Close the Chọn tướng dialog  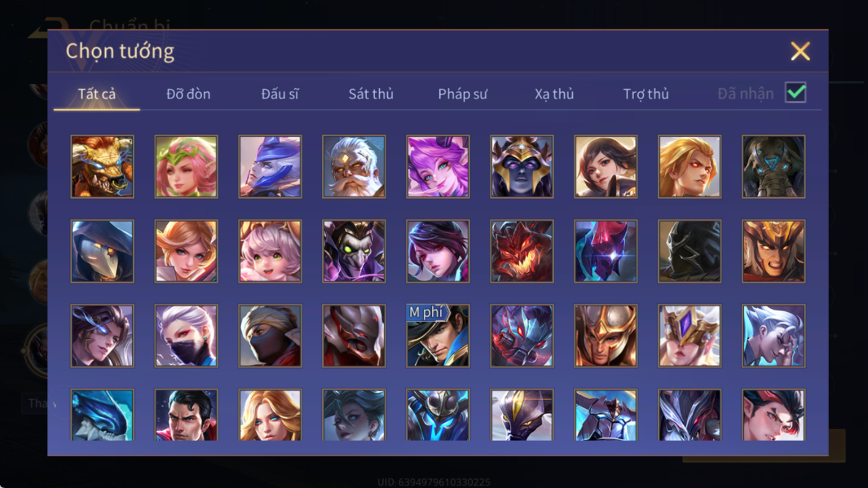click(800, 51)
